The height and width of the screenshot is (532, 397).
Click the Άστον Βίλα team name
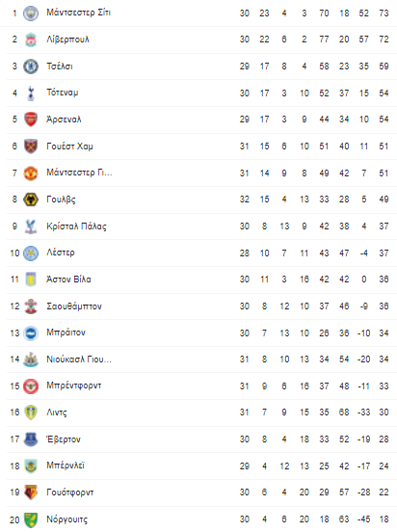click(x=68, y=279)
